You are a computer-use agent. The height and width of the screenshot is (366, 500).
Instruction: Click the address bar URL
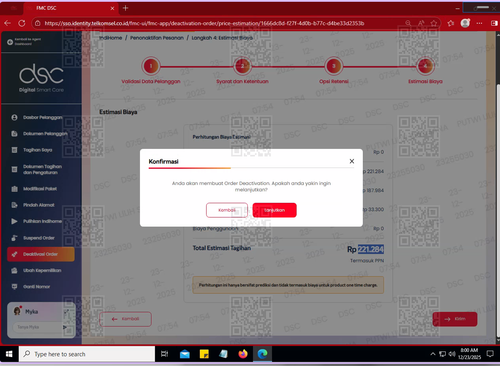[x=204, y=23]
